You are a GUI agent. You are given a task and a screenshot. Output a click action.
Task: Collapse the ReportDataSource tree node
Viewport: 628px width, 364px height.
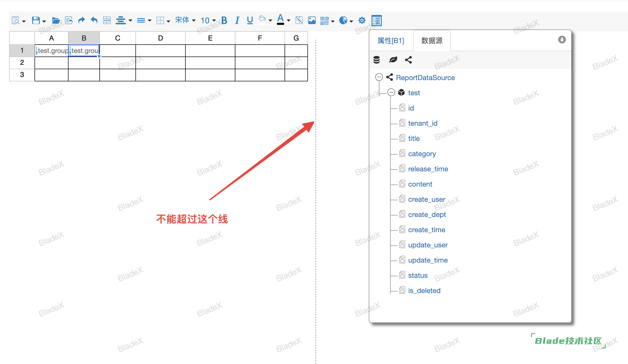pyautogui.click(x=379, y=77)
